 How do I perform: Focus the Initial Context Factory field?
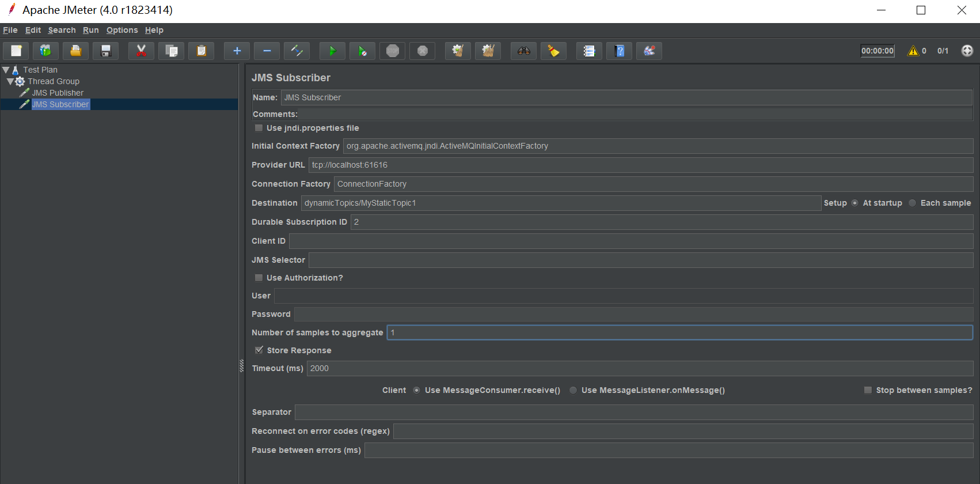tap(658, 146)
